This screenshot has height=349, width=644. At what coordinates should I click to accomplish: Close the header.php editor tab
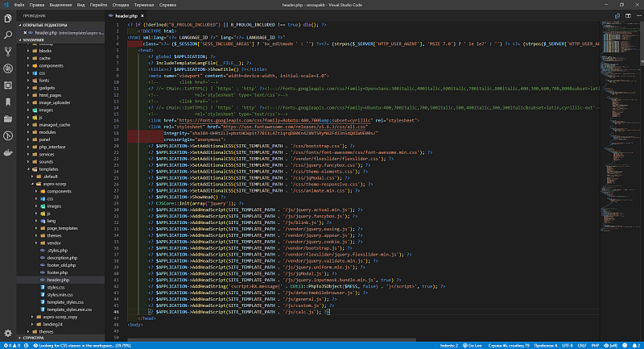pos(142,15)
